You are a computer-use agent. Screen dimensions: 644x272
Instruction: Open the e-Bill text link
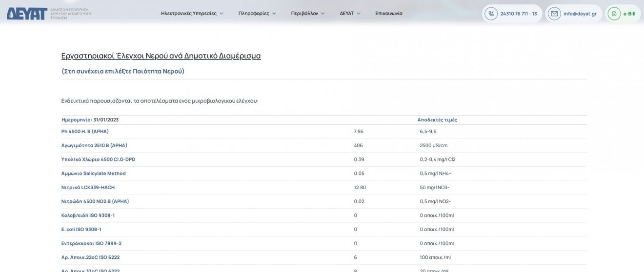pos(629,14)
